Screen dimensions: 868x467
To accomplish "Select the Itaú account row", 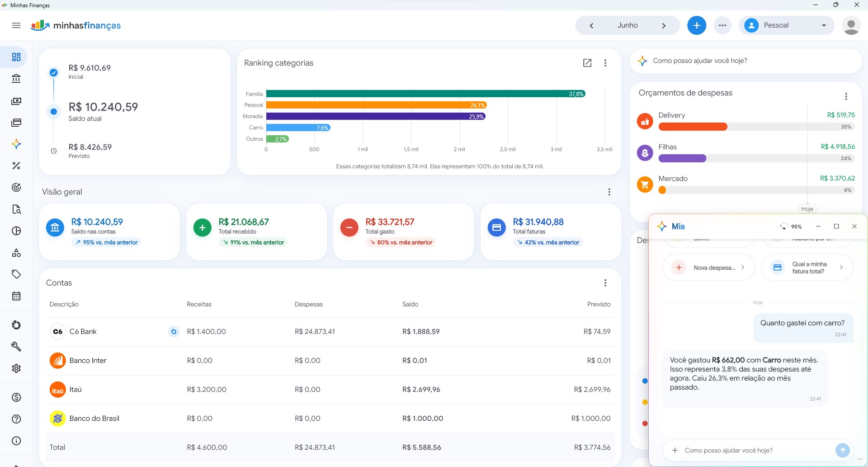I will click(x=330, y=390).
